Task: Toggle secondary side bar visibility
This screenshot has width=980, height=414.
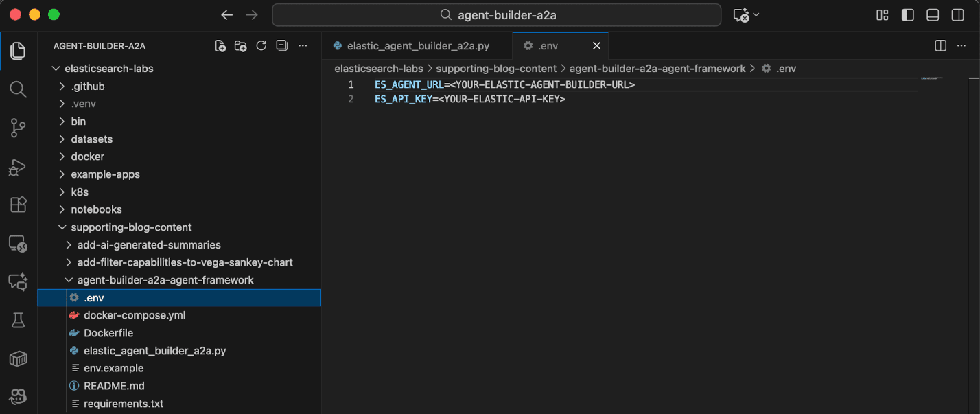Action: tap(957, 15)
